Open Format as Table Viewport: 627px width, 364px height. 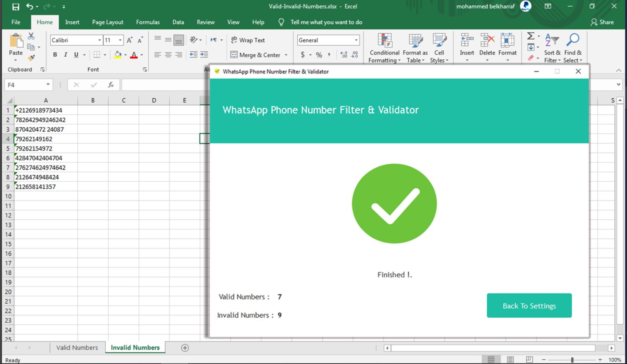(x=415, y=48)
